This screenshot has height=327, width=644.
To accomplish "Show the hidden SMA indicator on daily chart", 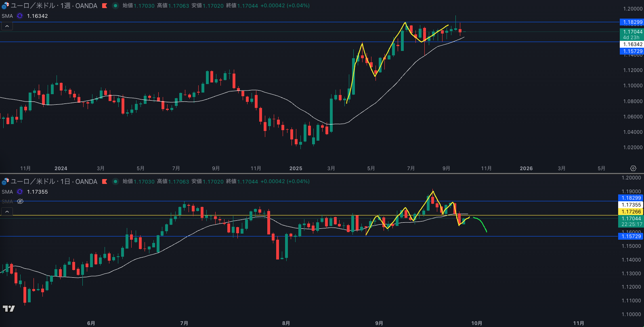I will coord(20,201).
